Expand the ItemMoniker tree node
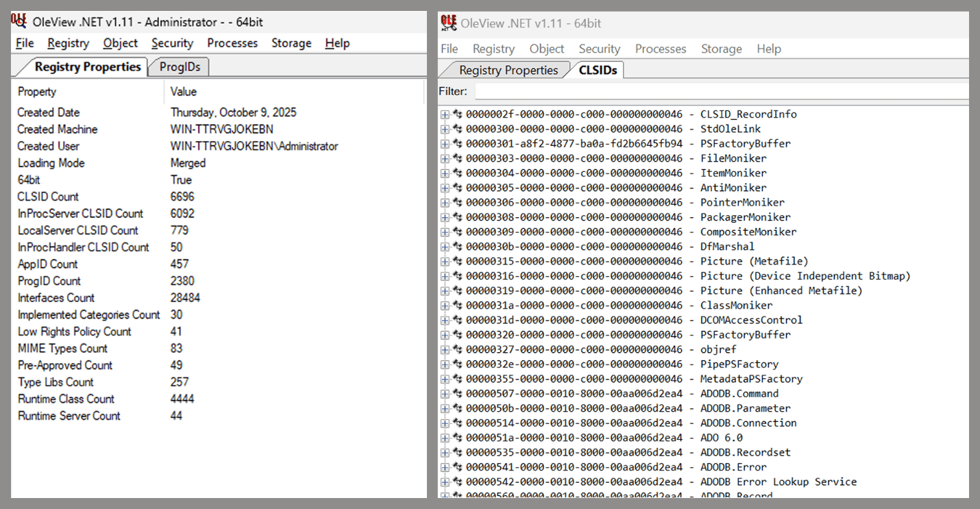 point(445,173)
